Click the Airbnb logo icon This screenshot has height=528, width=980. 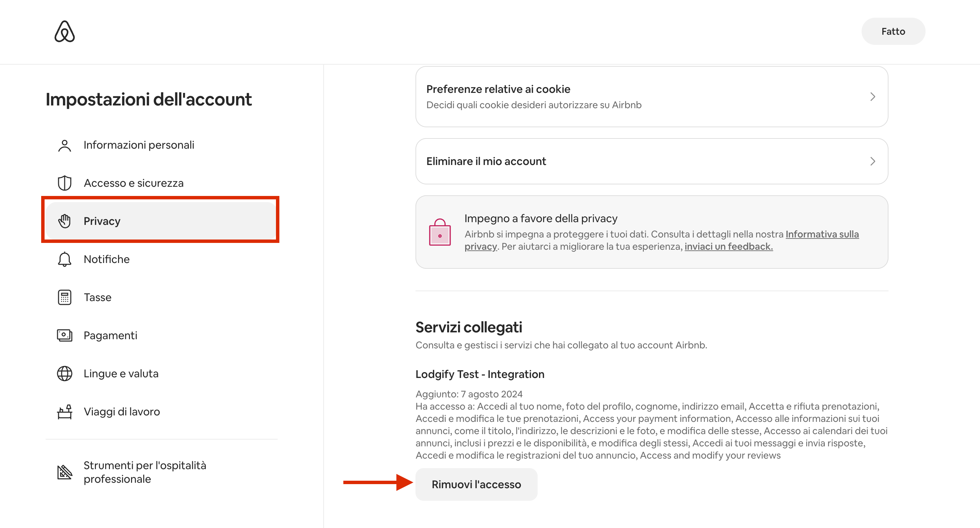(65, 31)
